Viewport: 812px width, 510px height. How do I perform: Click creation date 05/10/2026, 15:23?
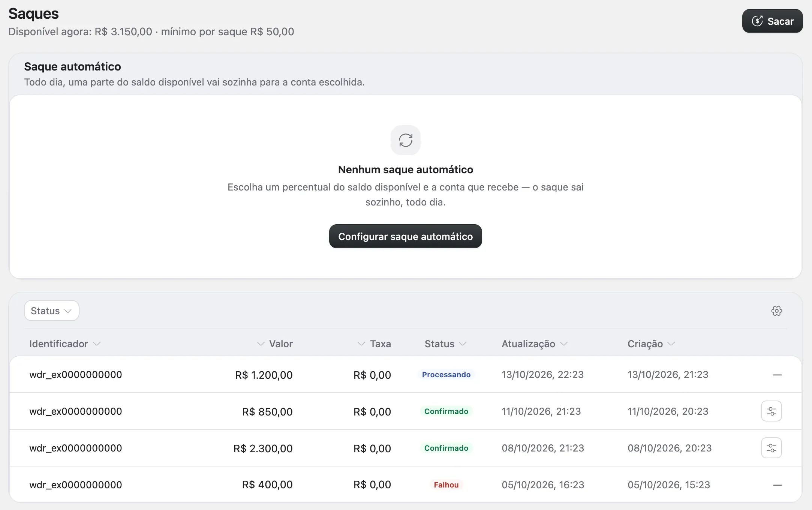click(x=669, y=484)
